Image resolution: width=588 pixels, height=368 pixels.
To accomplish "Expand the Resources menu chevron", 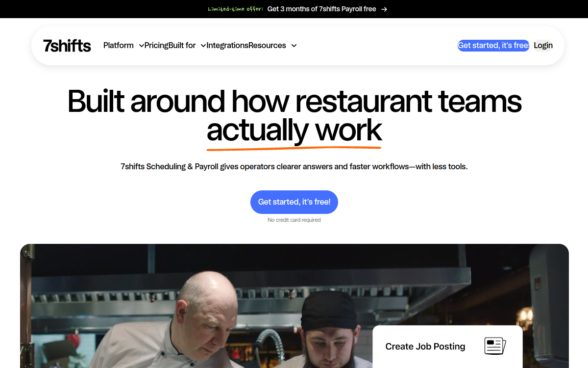I will coord(294,46).
